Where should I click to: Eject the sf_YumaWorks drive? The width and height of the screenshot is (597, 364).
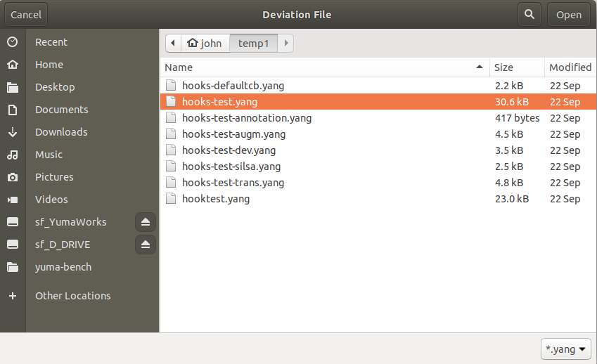coord(146,222)
